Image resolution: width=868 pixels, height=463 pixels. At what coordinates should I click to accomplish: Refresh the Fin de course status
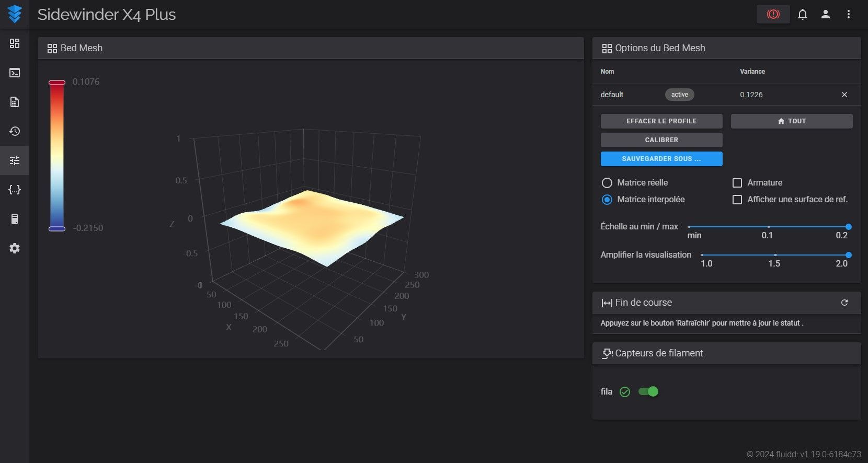(844, 303)
